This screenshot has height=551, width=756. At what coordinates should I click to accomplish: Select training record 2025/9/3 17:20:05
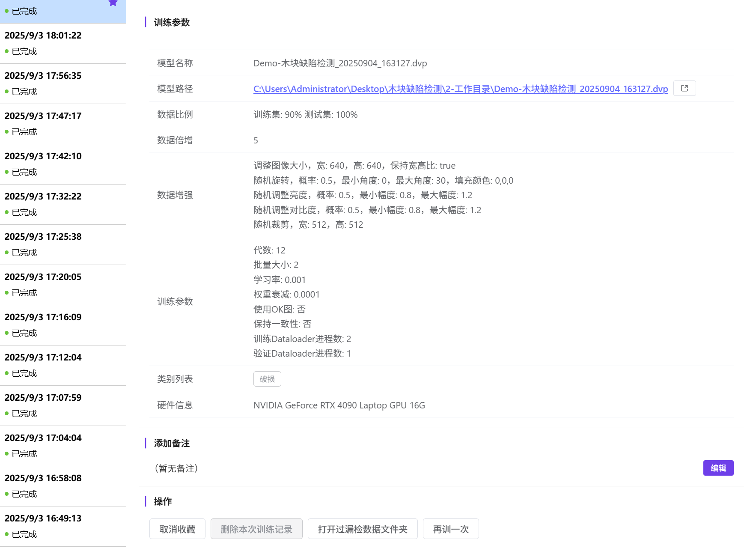tap(63, 285)
